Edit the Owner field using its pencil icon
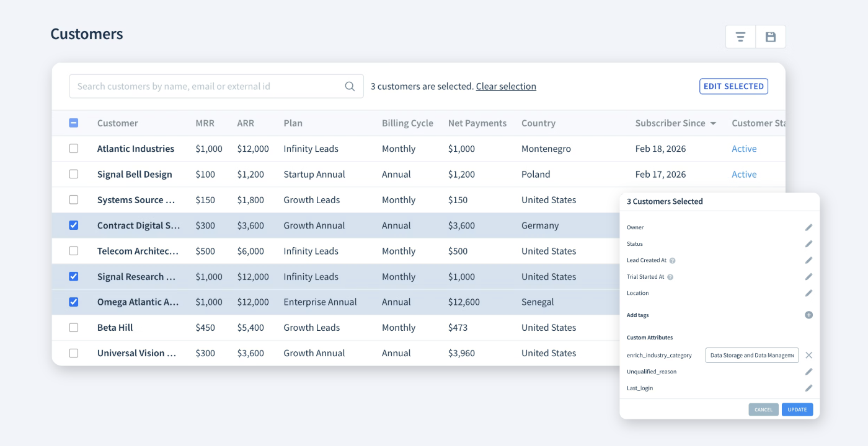868x446 pixels. 808,227
